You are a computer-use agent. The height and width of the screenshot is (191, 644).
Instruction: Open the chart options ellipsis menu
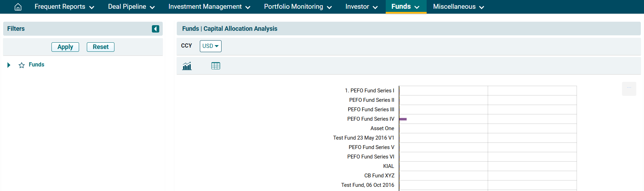(x=629, y=89)
